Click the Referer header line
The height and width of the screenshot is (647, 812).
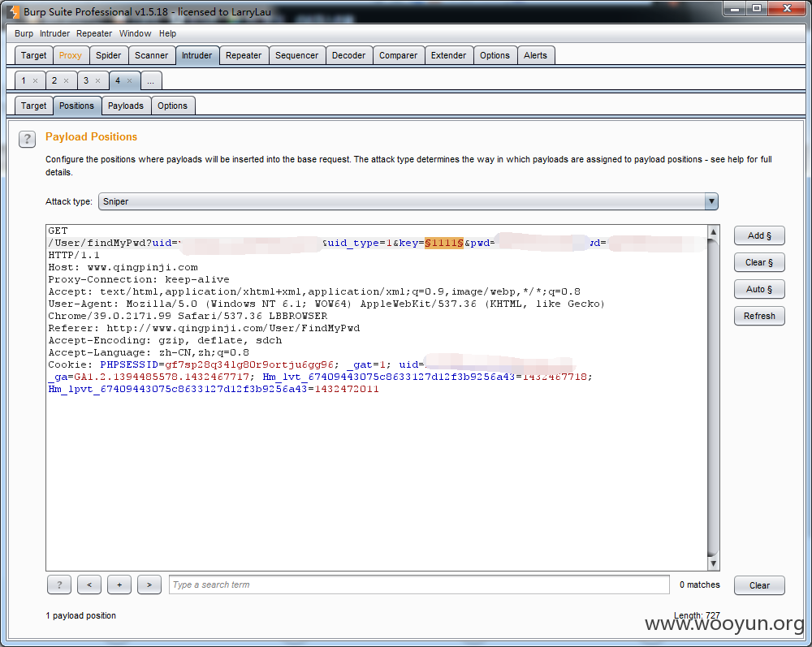point(204,328)
